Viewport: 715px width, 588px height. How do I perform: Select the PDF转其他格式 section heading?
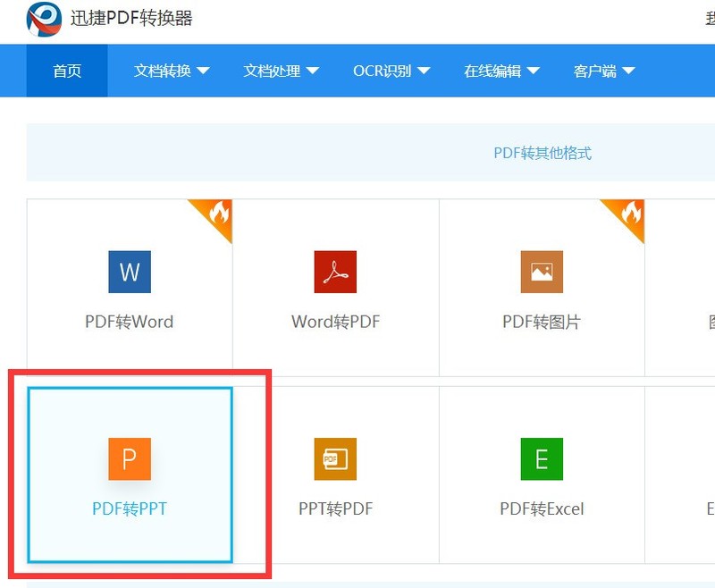click(x=543, y=153)
